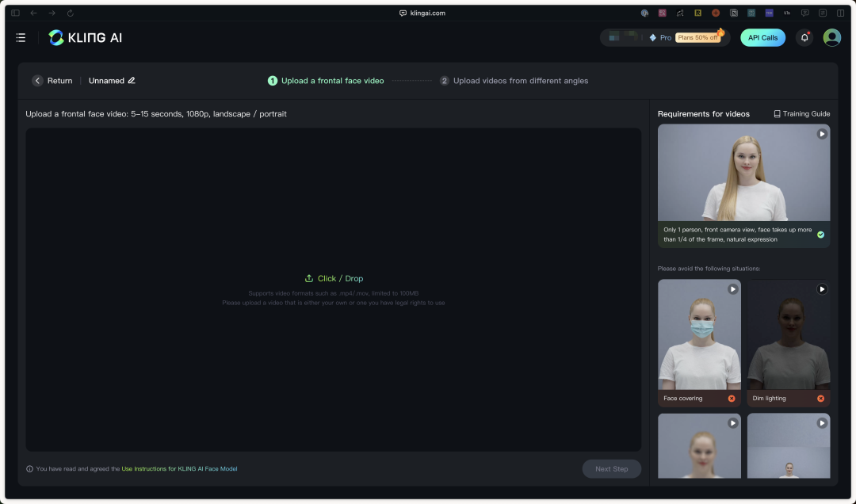Screen dimensions: 856x504
Task: Click the info icon beside agreement text
Action: point(29,469)
